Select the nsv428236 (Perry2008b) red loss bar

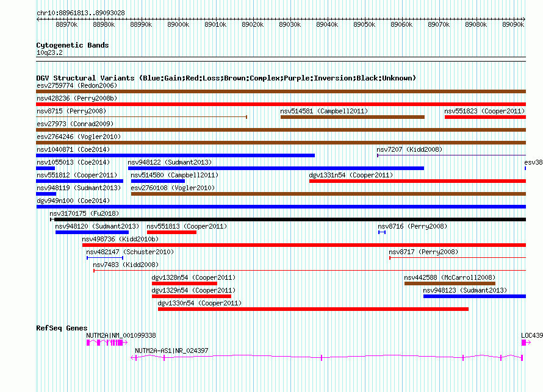(281, 104)
